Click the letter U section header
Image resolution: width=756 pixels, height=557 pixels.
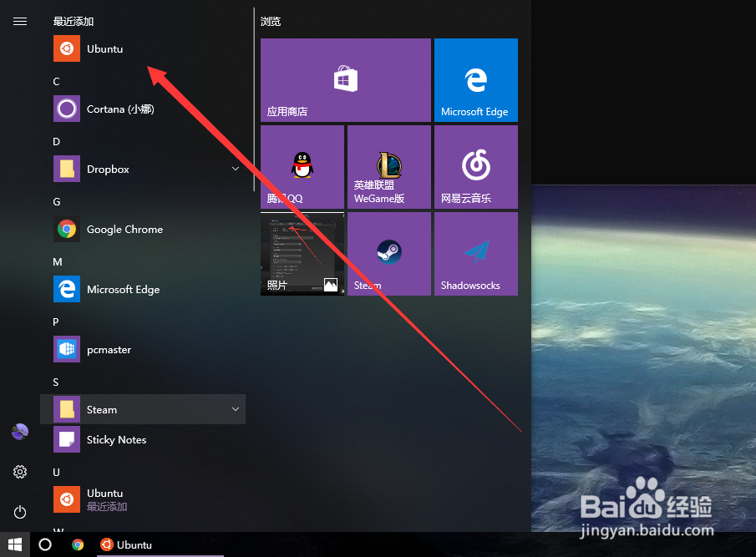tap(57, 472)
